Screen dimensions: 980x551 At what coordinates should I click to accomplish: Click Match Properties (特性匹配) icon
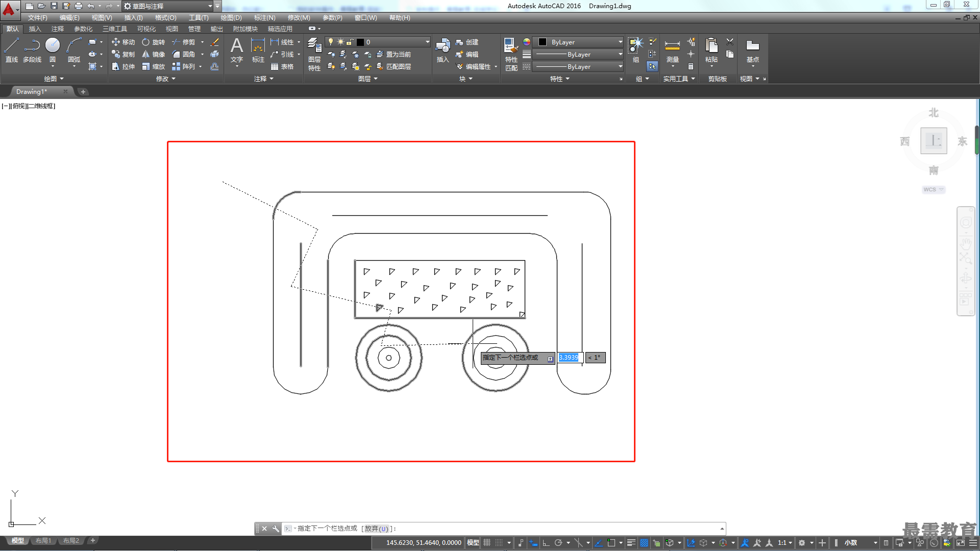[511, 55]
